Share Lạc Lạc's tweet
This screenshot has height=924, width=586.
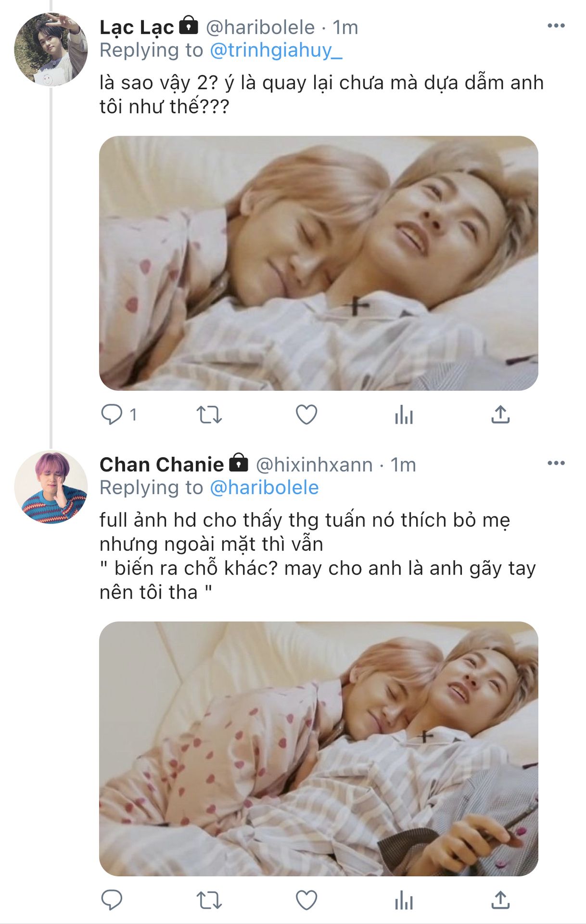coord(500,414)
